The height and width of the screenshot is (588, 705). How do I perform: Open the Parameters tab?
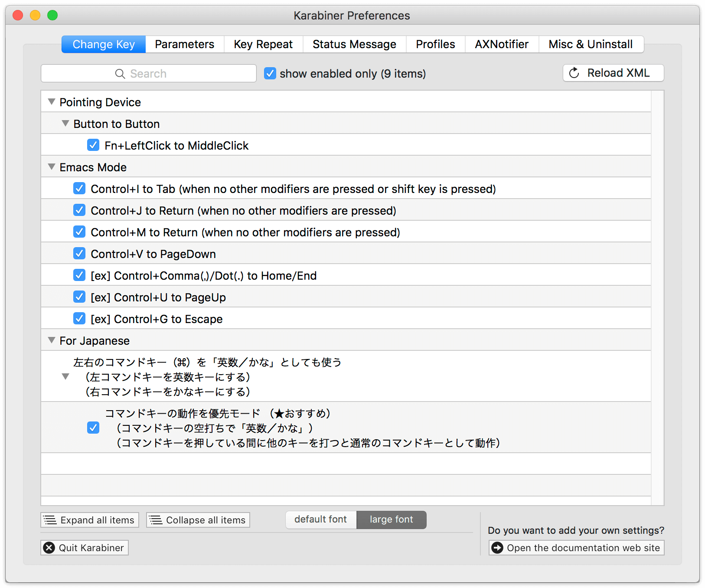click(x=185, y=44)
